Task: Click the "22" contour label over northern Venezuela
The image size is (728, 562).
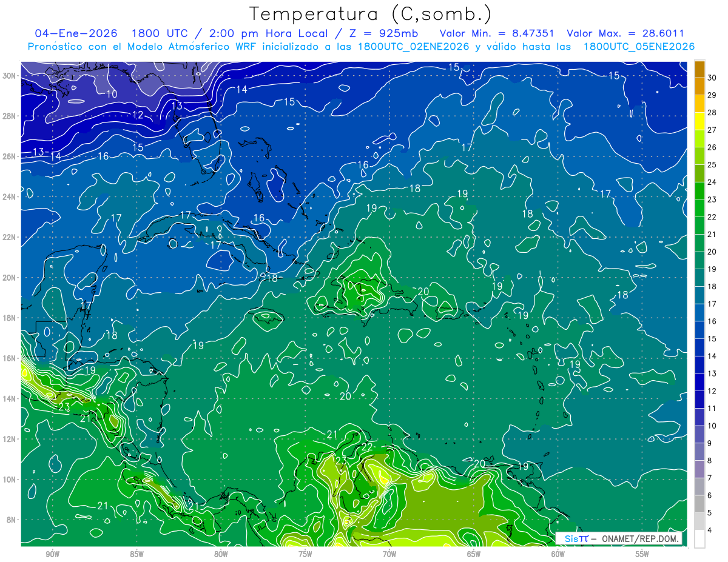Action: (366, 447)
